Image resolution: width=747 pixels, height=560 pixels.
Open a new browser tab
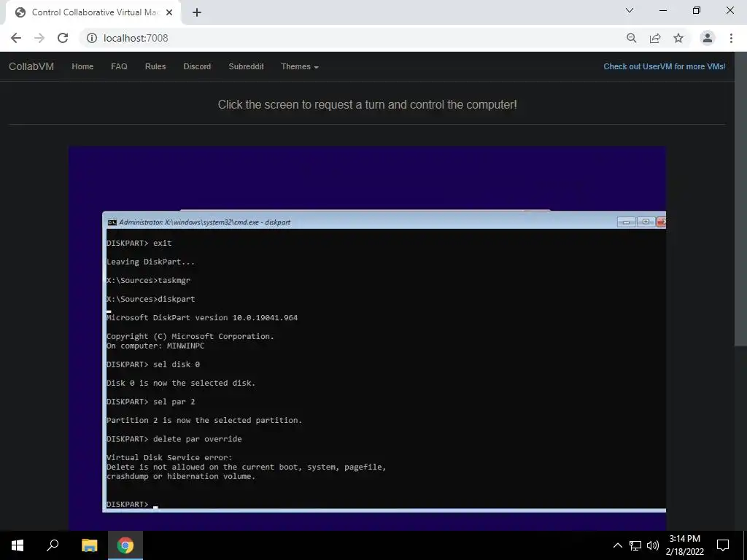(197, 13)
